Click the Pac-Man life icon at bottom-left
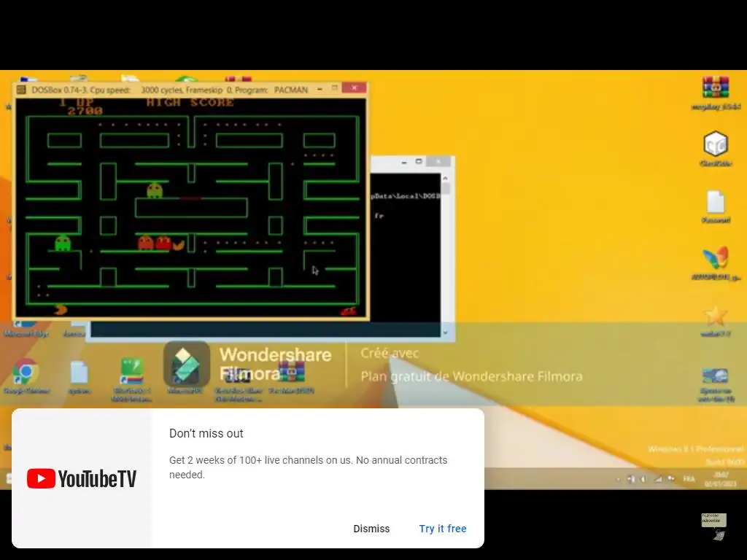Image resolution: width=747 pixels, height=560 pixels. coord(61,310)
